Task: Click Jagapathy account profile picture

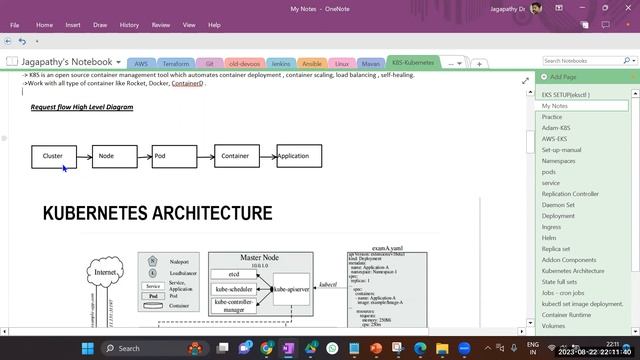Action: pos(536,9)
